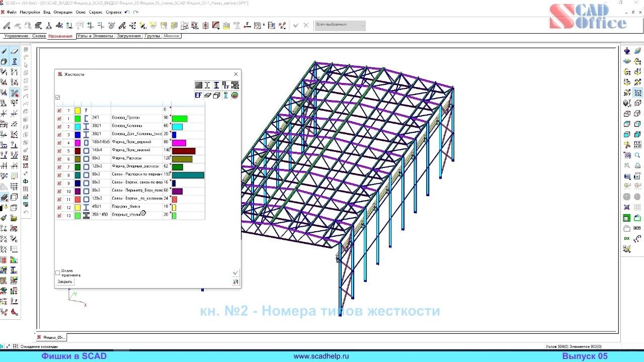Click the green checkmark confirm icon in top toolbar

pos(296,25)
